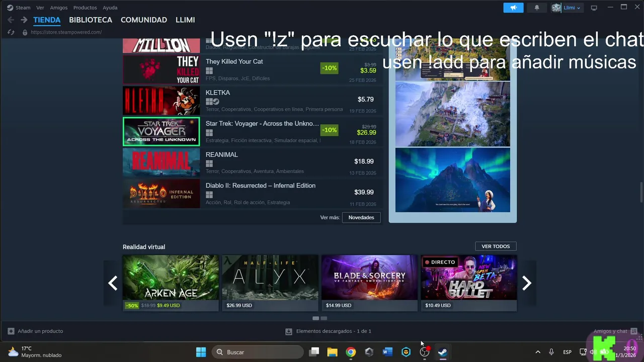Click Añadir un producto
644x362 pixels.
click(x=35, y=331)
